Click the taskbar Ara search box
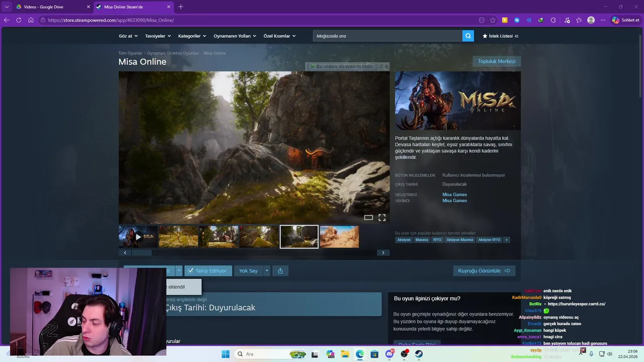The width and height of the screenshot is (644, 362). click(272, 354)
